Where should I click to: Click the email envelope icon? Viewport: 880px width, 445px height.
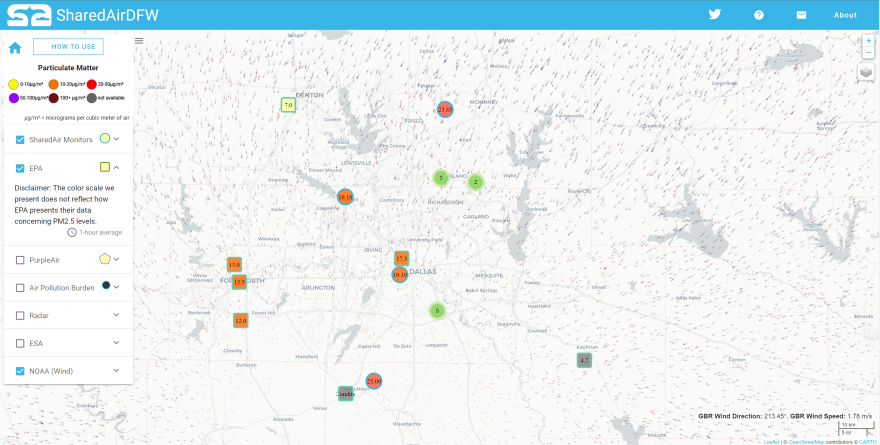click(801, 15)
